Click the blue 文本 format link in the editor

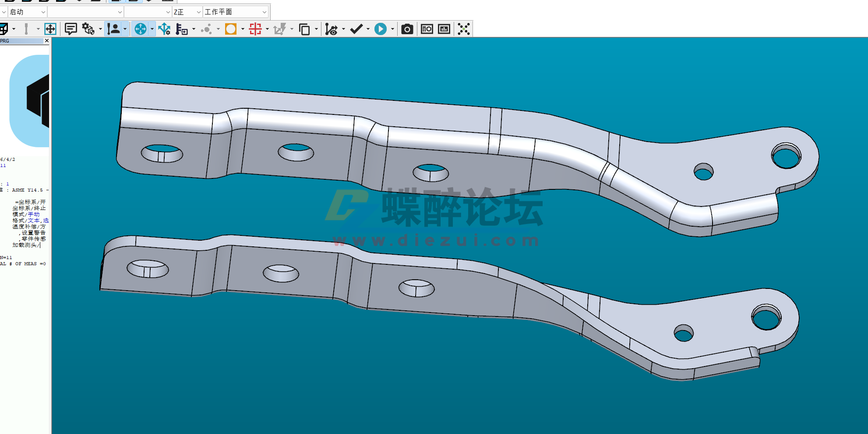[33, 221]
